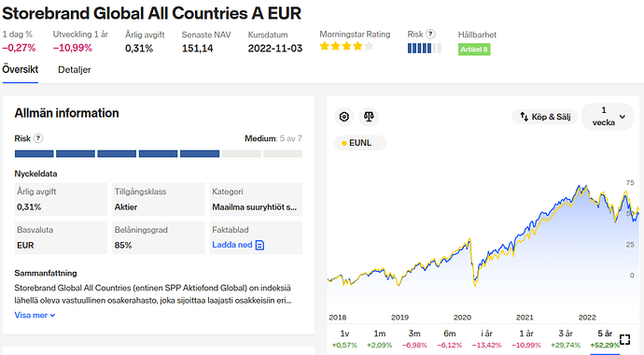
Task: Select the 5 år chart period
Action: tap(605, 339)
